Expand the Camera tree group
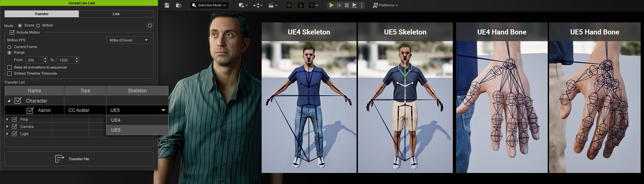This screenshot has width=644, height=184. (x=7, y=126)
